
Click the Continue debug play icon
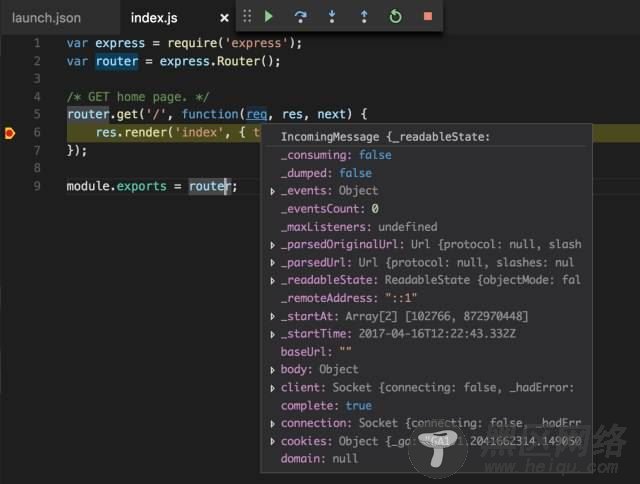[x=269, y=16]
